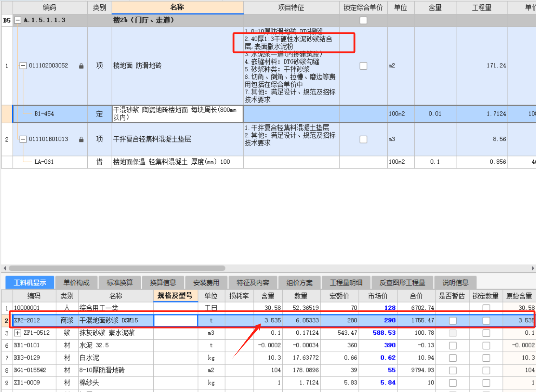
Task: Click the 锁定综合单价 column header
Action: [x=363, y=8]
